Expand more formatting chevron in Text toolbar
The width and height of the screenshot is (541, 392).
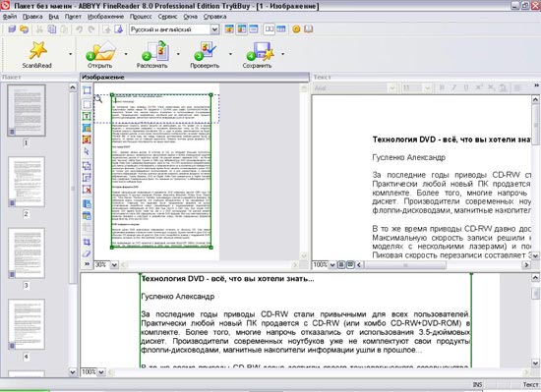[x=536, y=85]
